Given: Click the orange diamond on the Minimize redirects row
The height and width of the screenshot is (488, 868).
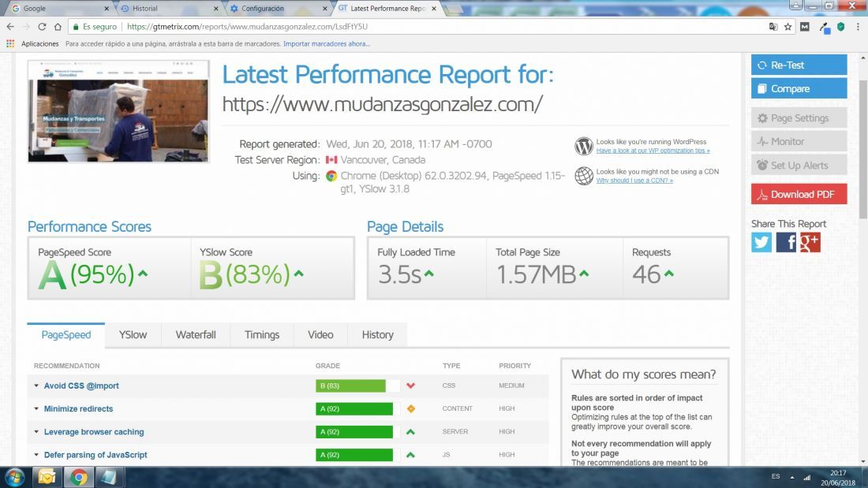Looking at the screenshot, I should 411,409.
